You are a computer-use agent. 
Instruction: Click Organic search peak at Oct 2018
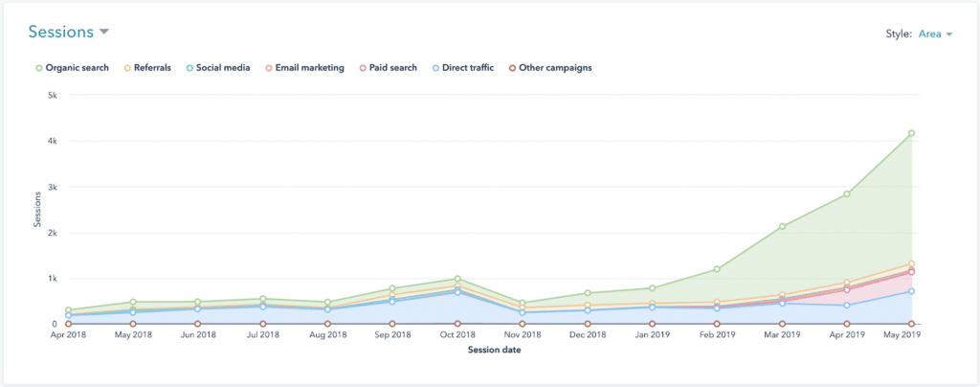tap(457, 279)
